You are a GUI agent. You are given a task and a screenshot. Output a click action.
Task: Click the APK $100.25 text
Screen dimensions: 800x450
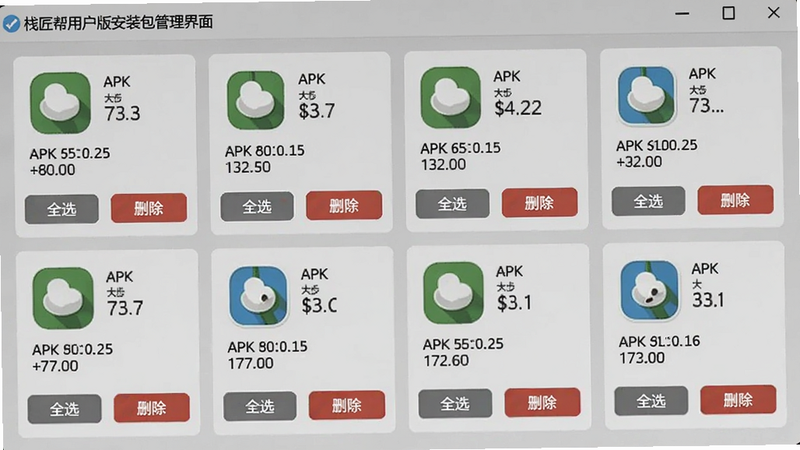pyautogui.click(x=657, y=145)
